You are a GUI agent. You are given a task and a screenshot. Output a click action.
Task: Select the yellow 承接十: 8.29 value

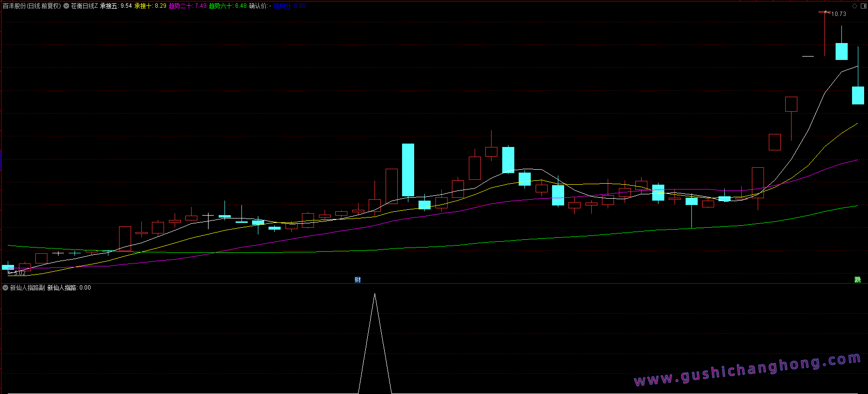pos(150,6)
